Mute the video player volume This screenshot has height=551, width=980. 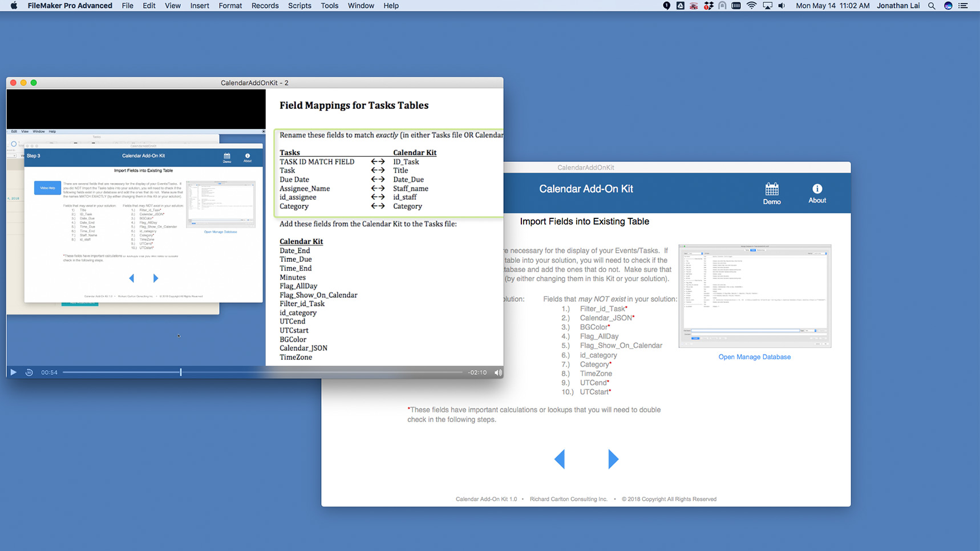click(x=498, y=372)
